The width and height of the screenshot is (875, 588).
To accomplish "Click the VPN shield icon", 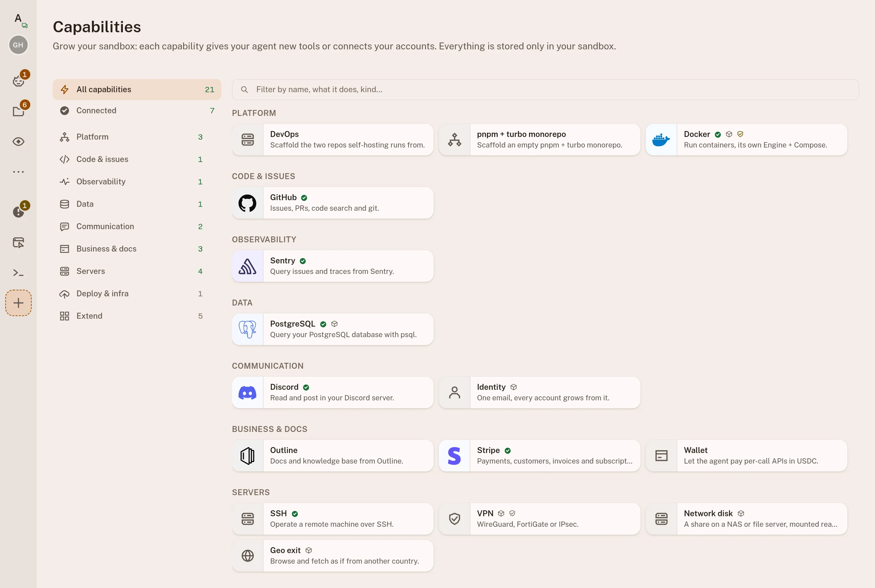I will click(454, 519).
